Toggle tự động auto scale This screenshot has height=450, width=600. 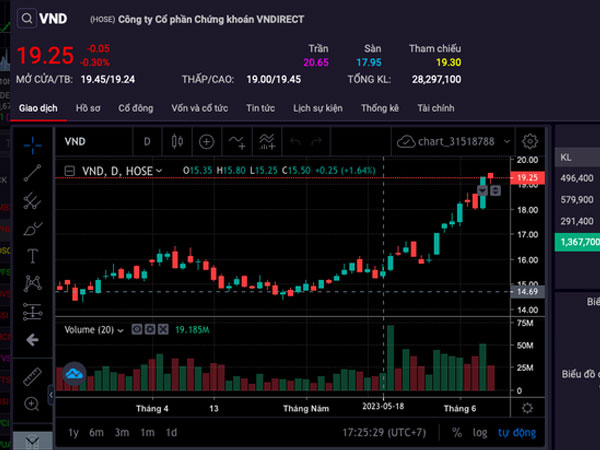click(517, 432)
